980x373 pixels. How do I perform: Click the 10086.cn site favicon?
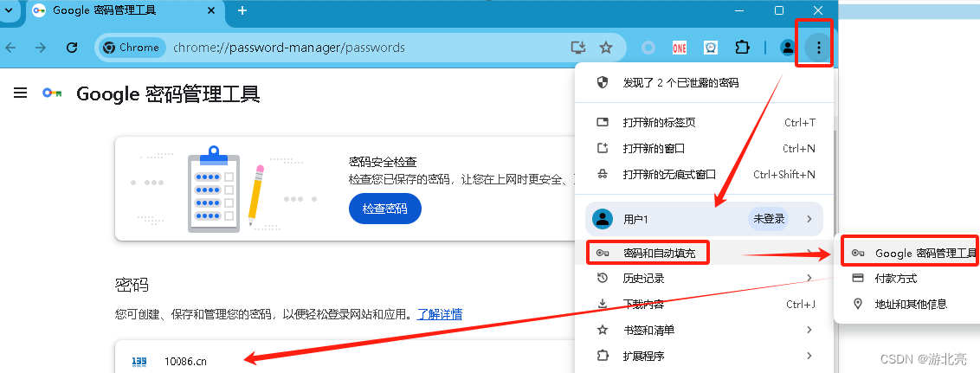pos(139,361)
